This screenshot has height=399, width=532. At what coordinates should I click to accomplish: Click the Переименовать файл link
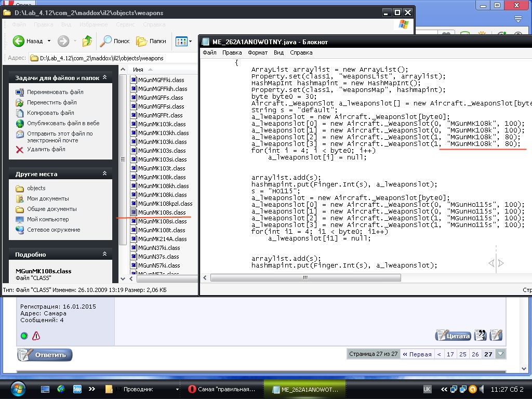tap(55, 92)
